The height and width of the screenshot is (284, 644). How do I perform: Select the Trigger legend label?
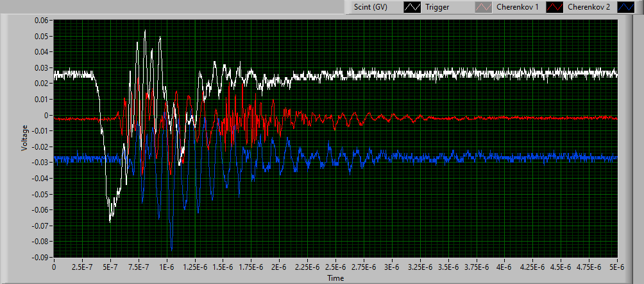[437, 8]
